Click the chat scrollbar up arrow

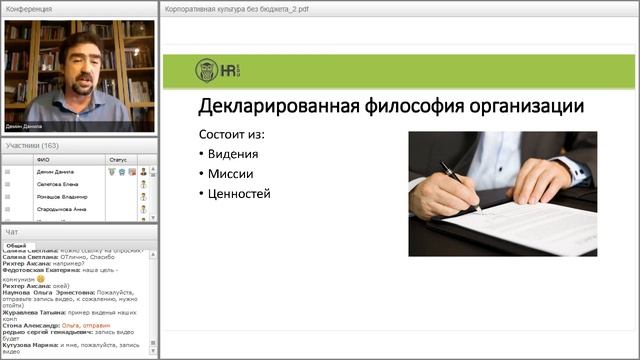tap(153, 254)
